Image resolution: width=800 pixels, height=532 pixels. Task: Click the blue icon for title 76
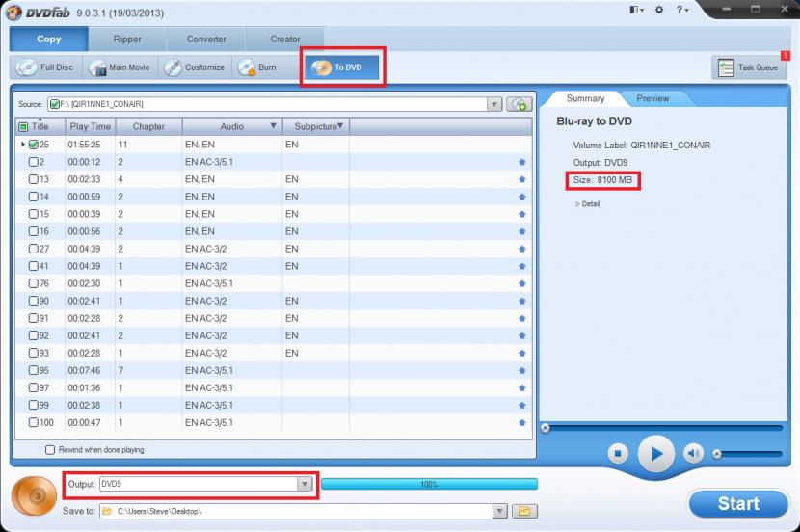(522, 283)
